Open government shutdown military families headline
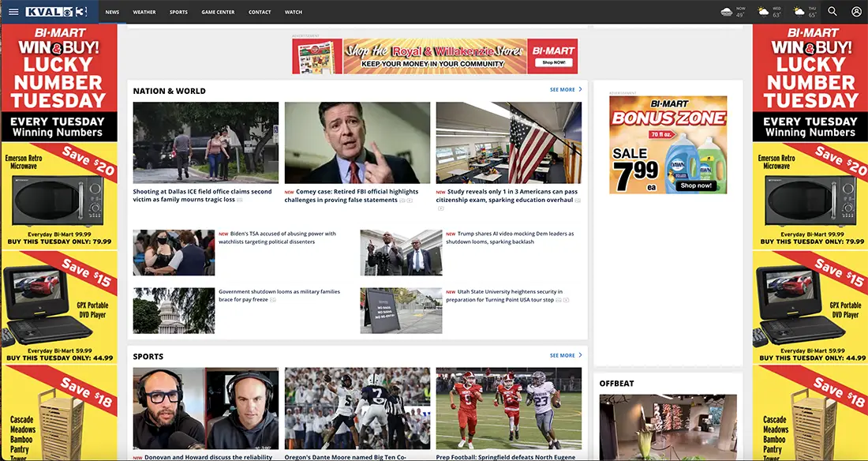Viewport: 868px width, 461px height. (279, 295)
